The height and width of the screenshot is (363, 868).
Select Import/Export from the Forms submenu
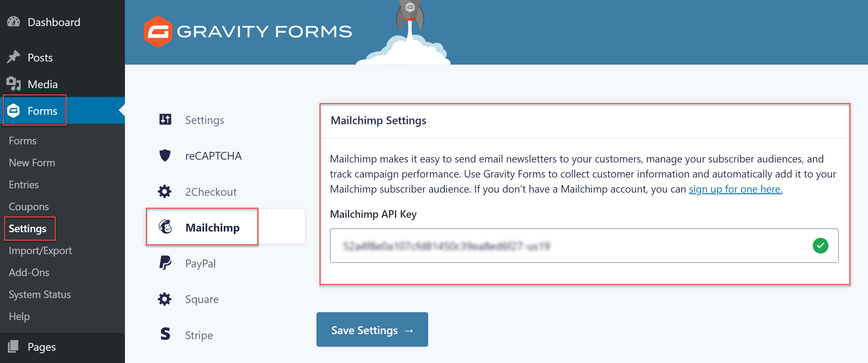click(x=40, y=250)
